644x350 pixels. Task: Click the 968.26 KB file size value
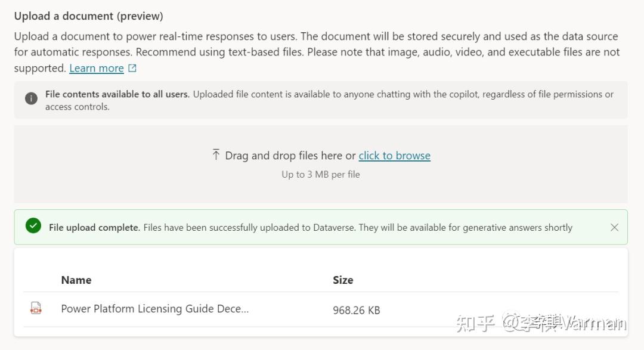point(356,310)
